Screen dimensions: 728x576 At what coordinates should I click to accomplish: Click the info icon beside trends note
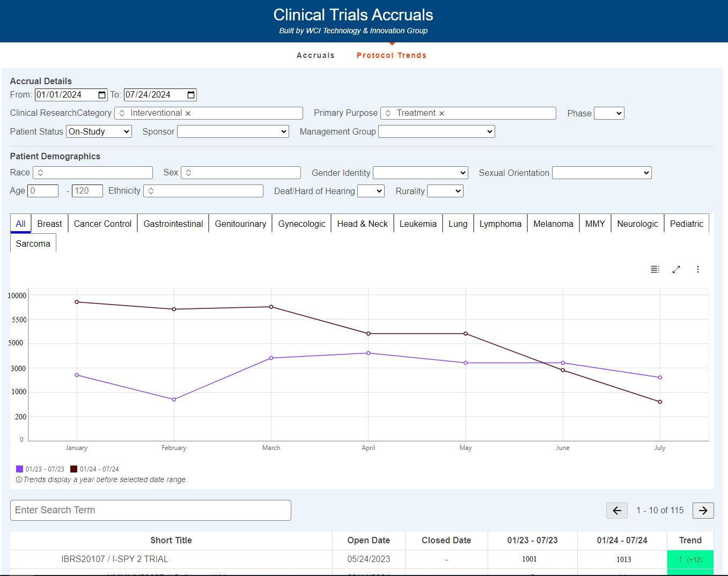(x=19, y=479)
